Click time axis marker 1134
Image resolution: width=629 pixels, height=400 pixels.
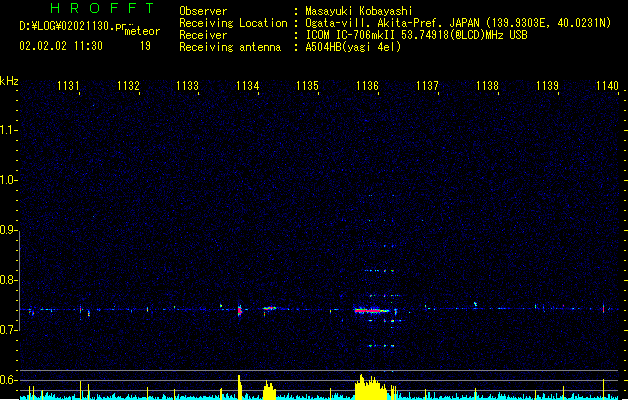(x=248, y=86)
